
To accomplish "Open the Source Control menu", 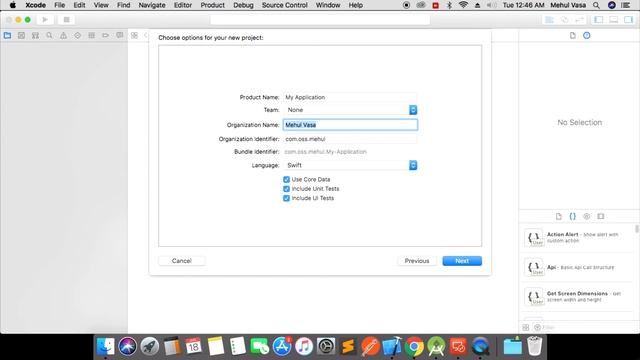I will coord(284,5).
